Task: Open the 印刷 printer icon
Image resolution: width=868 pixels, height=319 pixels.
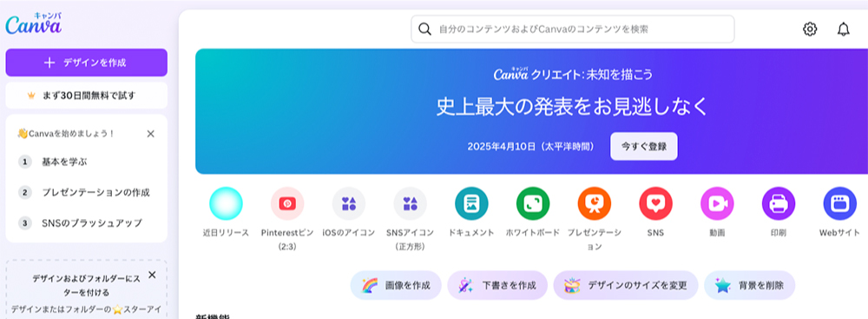Action: [779, 203]
